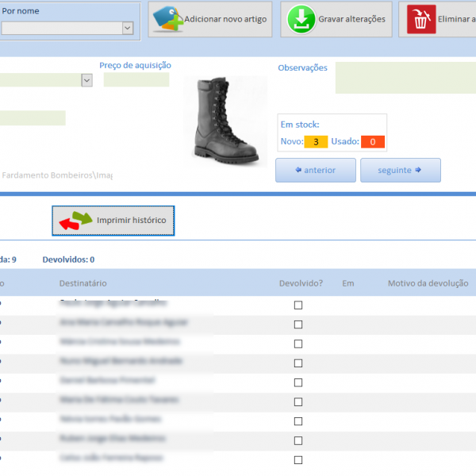Viewport: 476px width, 476px height.
Task: Expand the dropdown left of Preço de aquisição
Action: click(x=86, y=80)
